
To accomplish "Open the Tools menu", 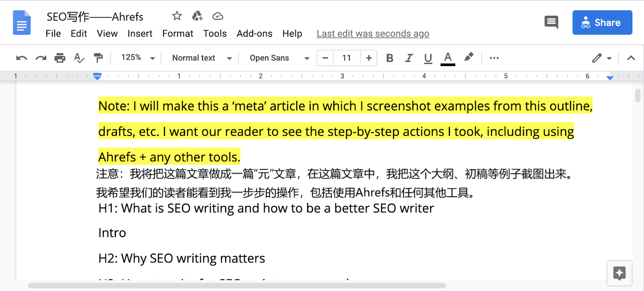I will (x=215, y=33).
